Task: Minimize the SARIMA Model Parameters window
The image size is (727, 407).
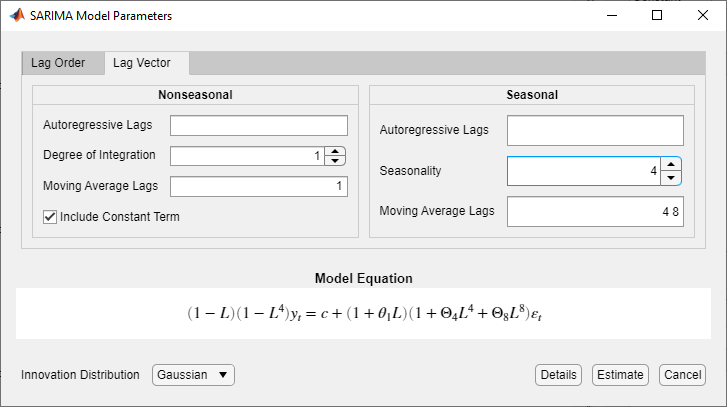Action: [x=611, y=16]
